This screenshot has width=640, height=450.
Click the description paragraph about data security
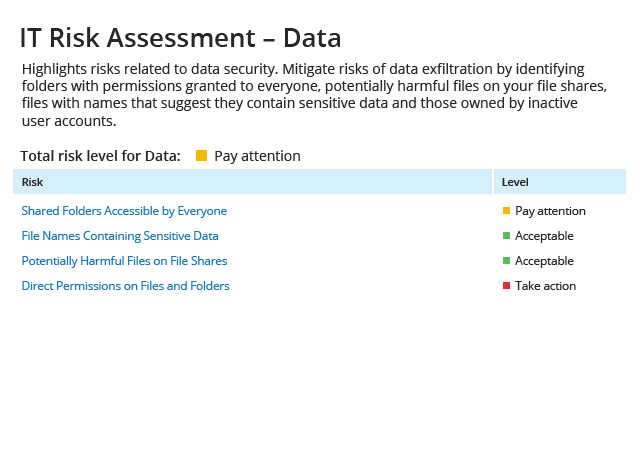pos(314,95)
